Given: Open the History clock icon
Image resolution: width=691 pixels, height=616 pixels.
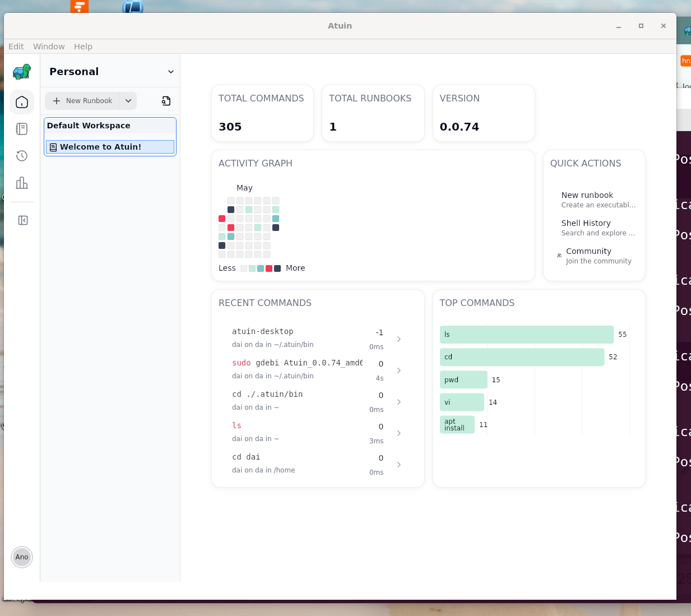Looking at the screenshot, I should pos(22,156).
